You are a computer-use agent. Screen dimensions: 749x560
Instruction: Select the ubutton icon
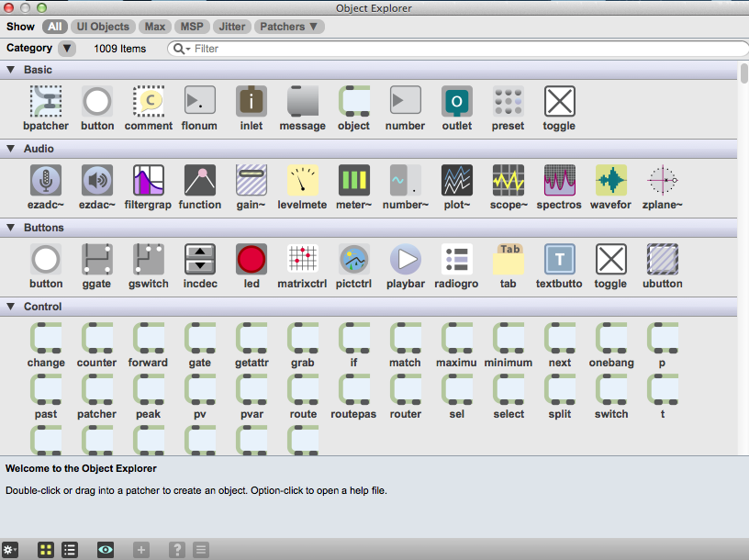pyautogui.click(x=663, y=259)
